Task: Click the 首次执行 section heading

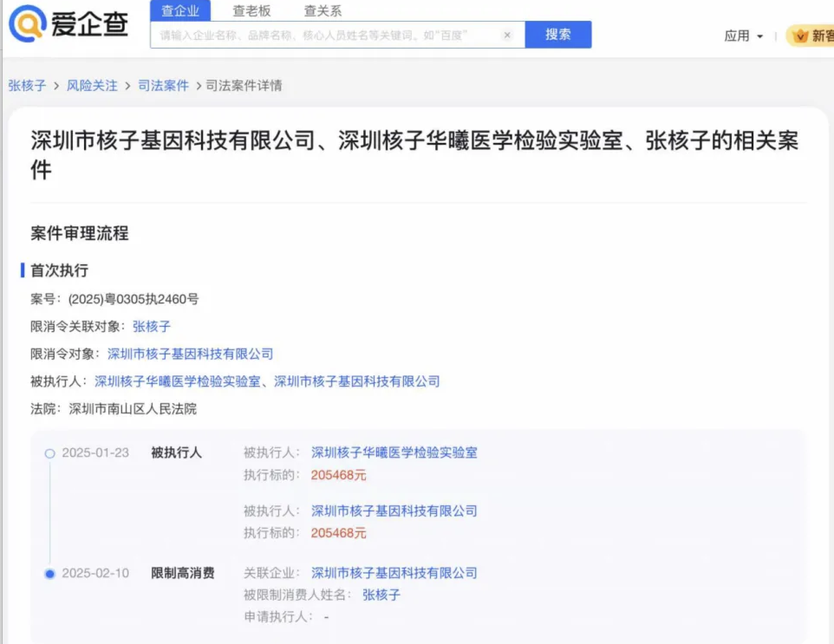Action: point(59,270)
